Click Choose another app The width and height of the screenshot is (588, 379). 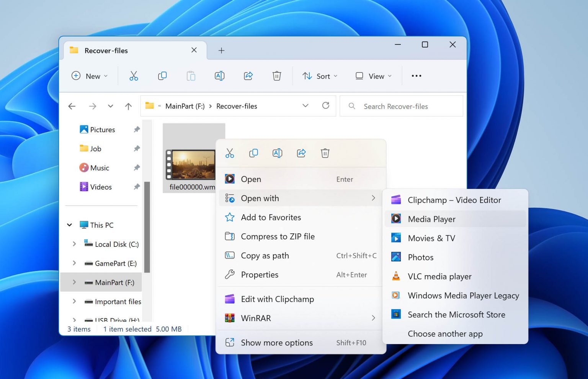[x=445, y=334]
